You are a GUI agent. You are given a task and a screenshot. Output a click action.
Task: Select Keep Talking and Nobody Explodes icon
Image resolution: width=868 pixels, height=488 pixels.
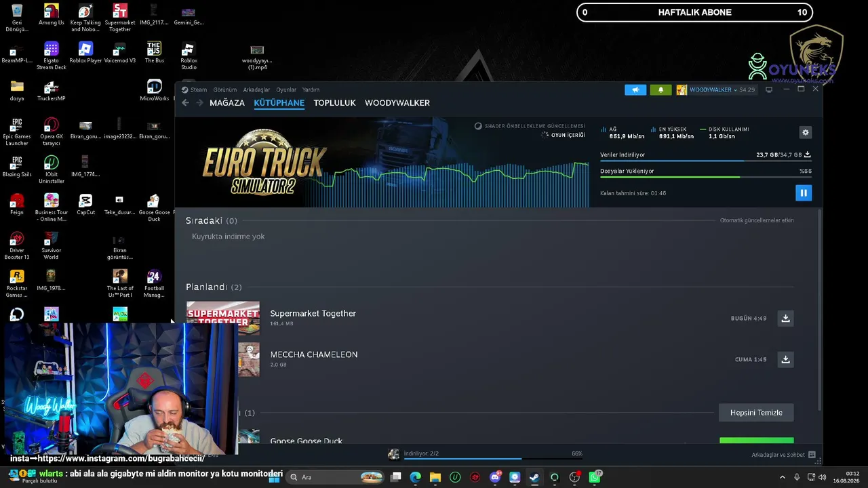point(85,18)
